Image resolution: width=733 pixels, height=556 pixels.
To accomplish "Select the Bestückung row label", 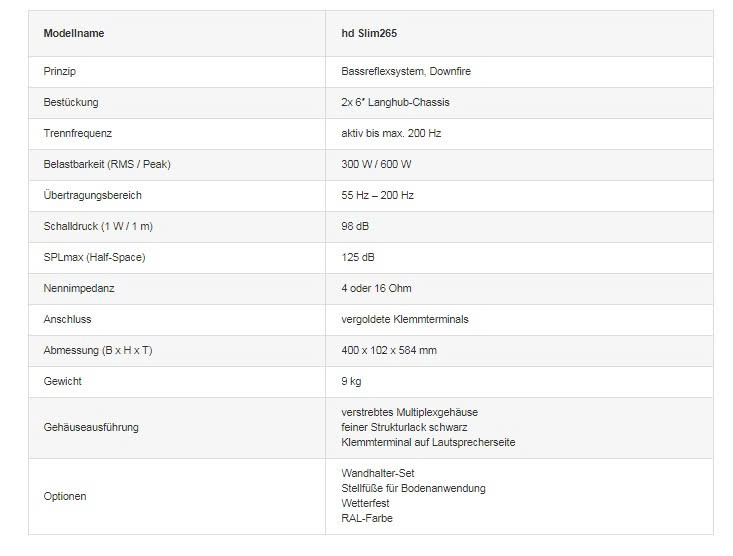I will 71,102.
